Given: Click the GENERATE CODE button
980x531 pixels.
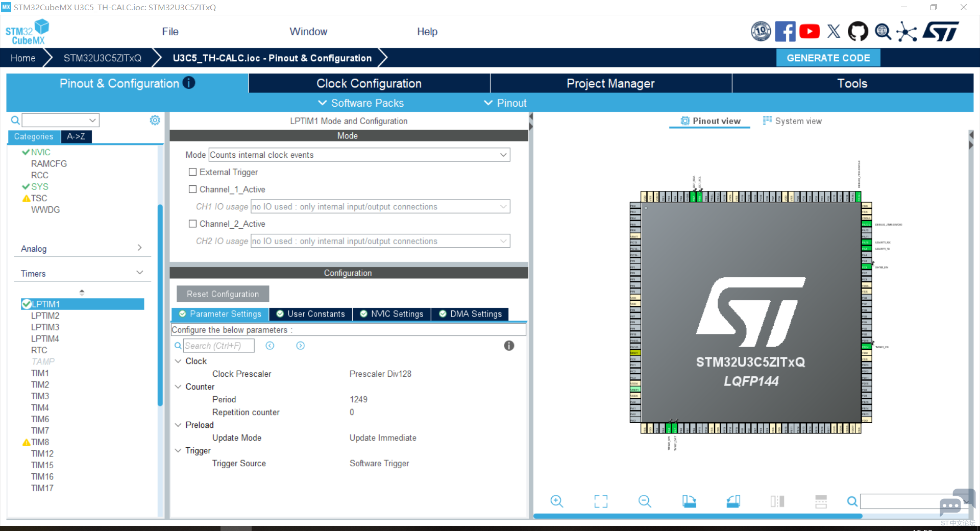Looking at the screenshot, I should click(828, 58).
